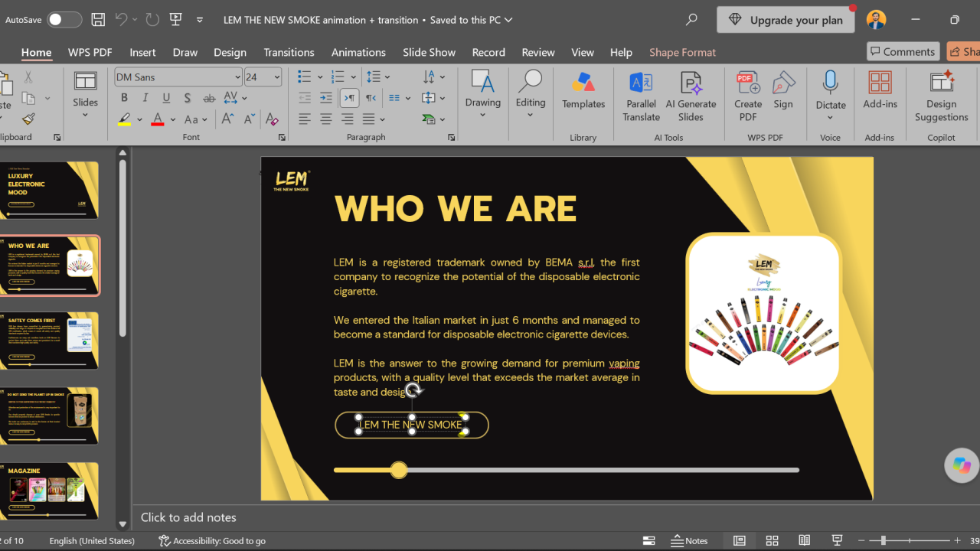
Task: Open the Comments button
Action: 903,51
